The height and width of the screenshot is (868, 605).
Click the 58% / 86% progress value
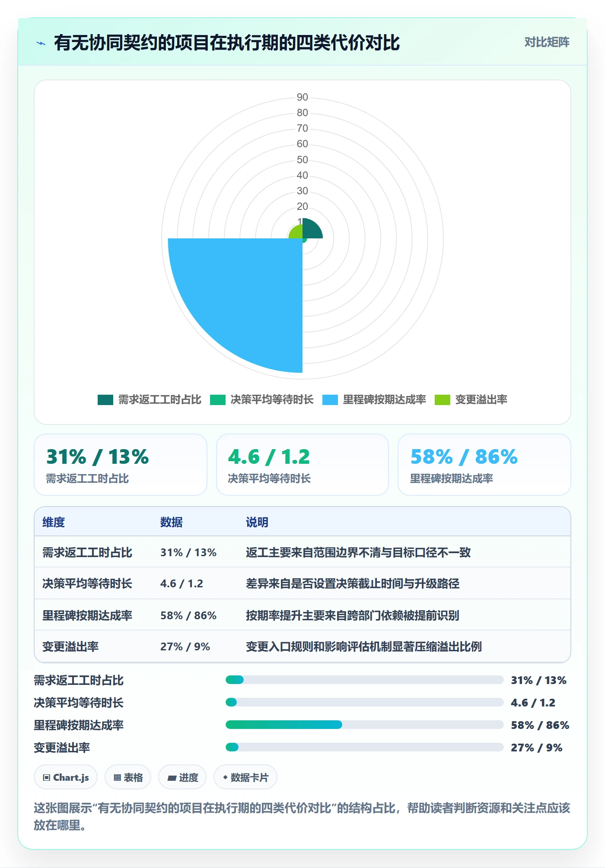click(540, 725)
